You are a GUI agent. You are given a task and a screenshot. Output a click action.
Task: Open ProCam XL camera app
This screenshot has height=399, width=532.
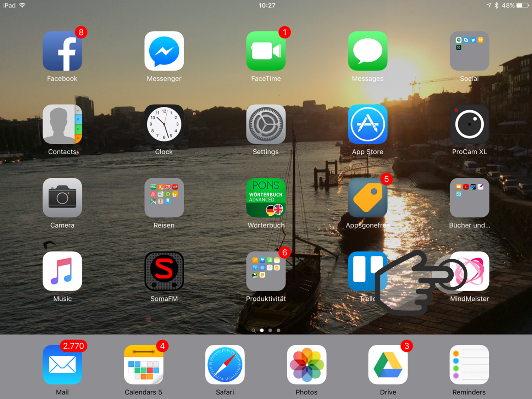(470, 124)
